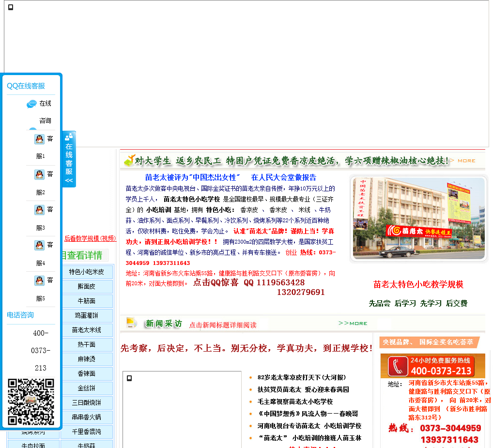Click the QQ penguin icon for 客服2
The image size is (493, 448).
point(39,174)
